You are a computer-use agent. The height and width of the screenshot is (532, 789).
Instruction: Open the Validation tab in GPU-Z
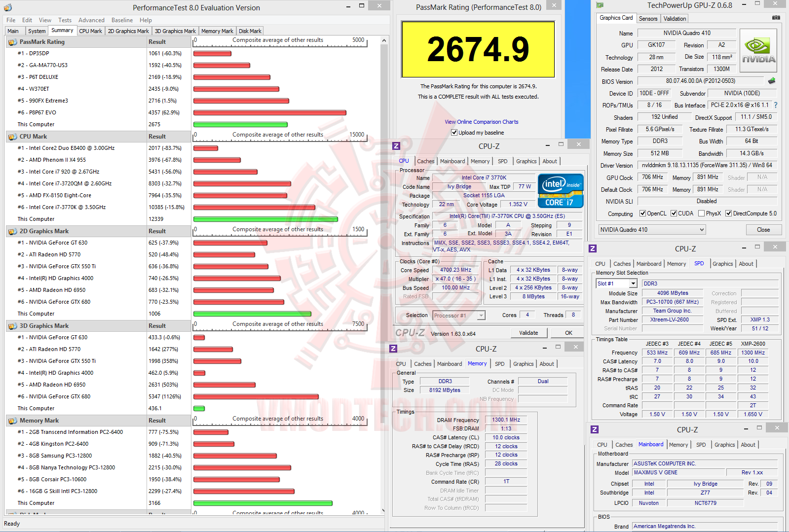pos(675,19)
